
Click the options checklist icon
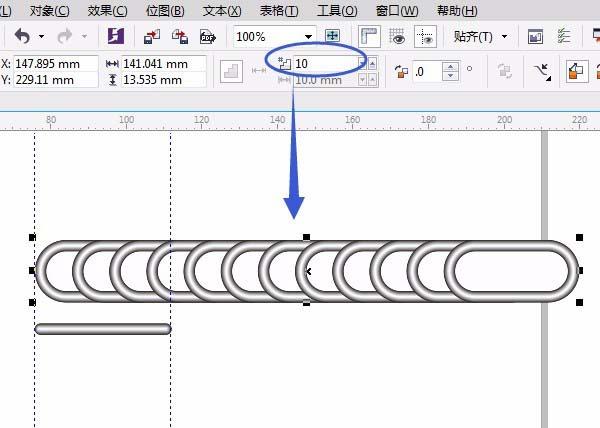pos(562,37)
